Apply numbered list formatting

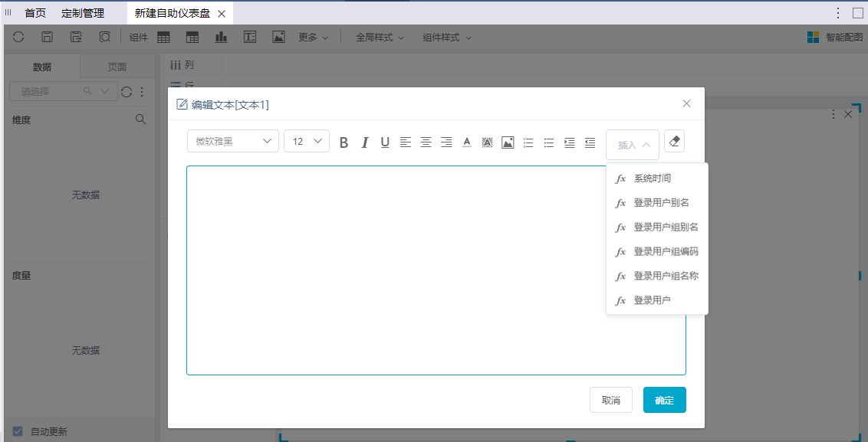[528, 142]
